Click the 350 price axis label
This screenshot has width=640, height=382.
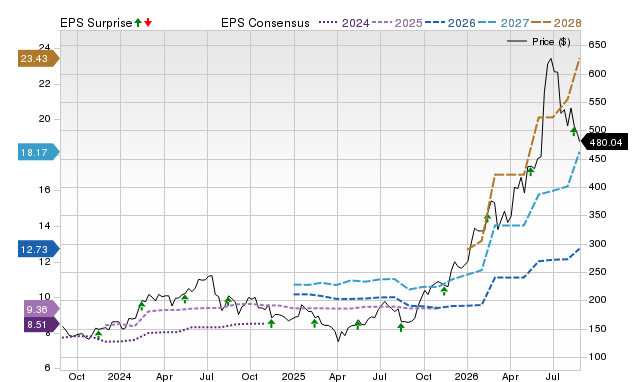[597, 215]
